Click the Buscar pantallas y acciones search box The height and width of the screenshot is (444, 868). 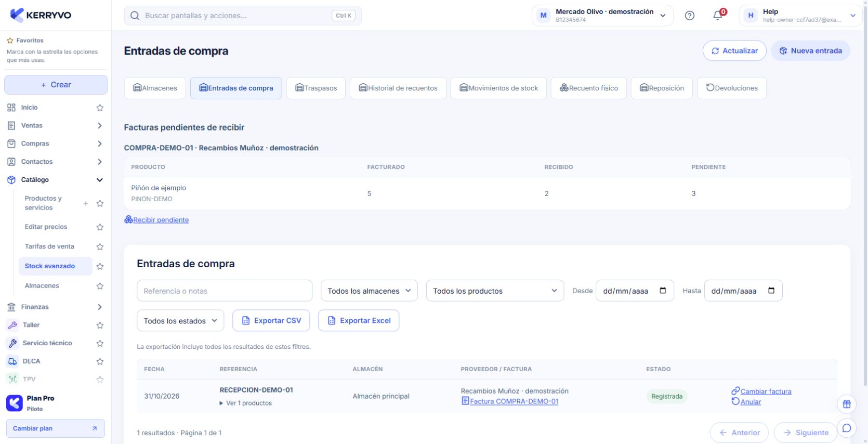click(x=243, y=16)
